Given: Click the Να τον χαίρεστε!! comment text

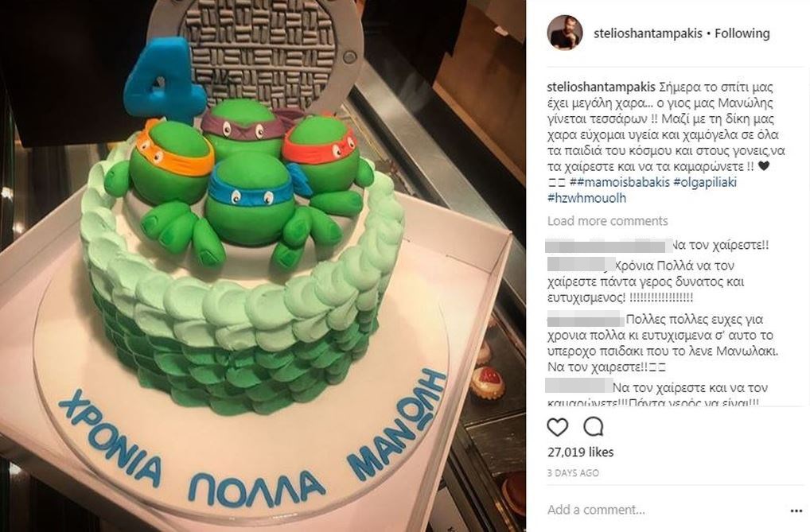Looking at the screenshot, I should (x=720, y=246).
